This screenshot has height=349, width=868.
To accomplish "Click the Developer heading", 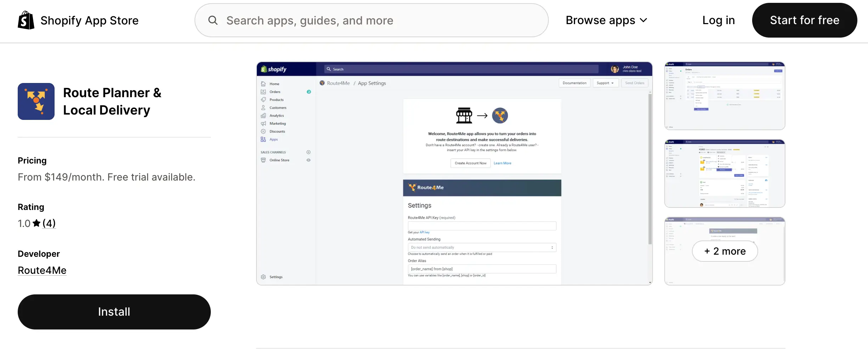I will [x=39, y=254].
